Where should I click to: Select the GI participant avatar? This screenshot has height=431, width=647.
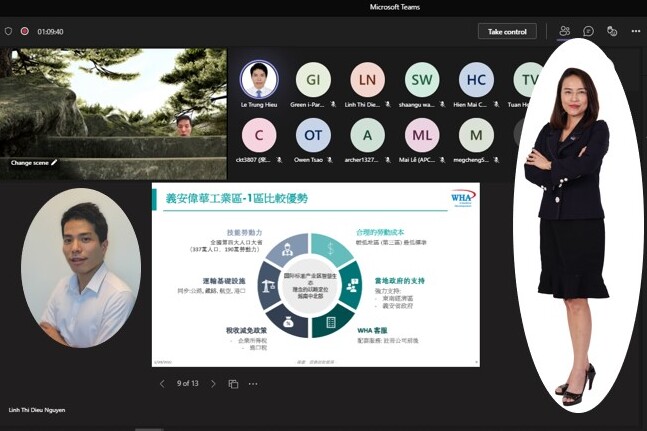click(x=313, y=80)
